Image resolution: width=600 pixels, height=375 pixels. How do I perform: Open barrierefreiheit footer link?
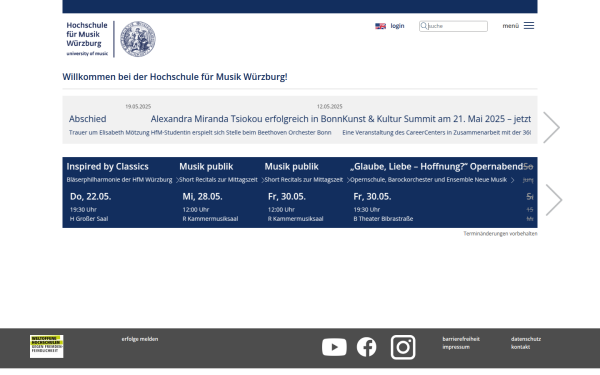pyautogui.click(x=461, y=339)
